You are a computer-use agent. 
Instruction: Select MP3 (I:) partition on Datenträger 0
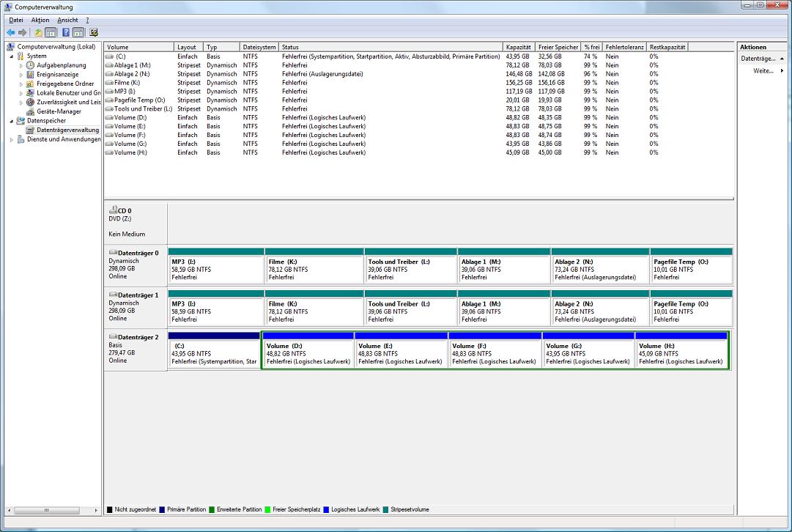[x=215, y=266]
